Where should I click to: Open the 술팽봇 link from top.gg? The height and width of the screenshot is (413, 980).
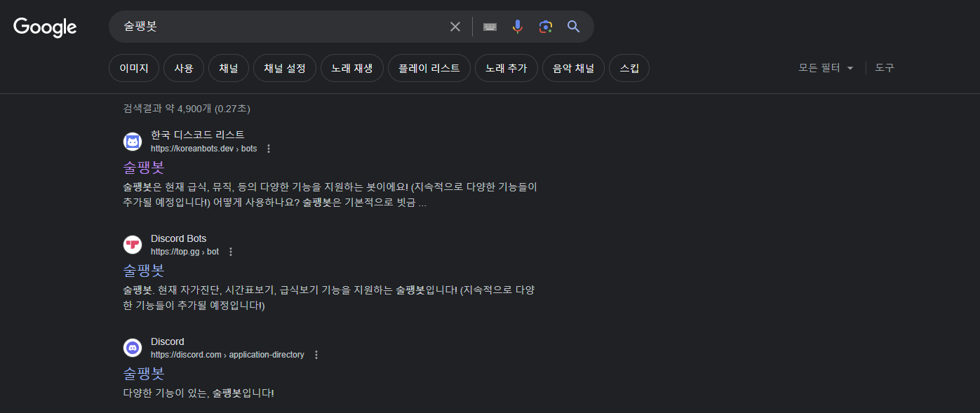144,270
